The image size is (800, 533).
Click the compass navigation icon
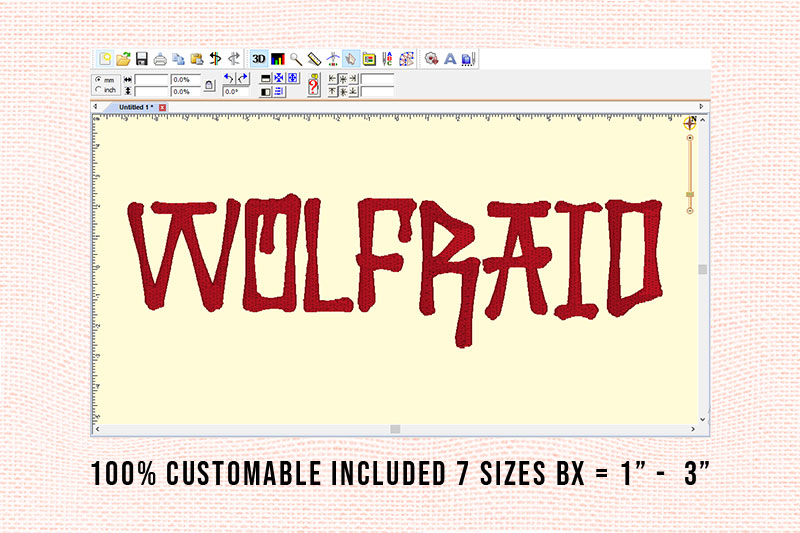click(690, 123)
